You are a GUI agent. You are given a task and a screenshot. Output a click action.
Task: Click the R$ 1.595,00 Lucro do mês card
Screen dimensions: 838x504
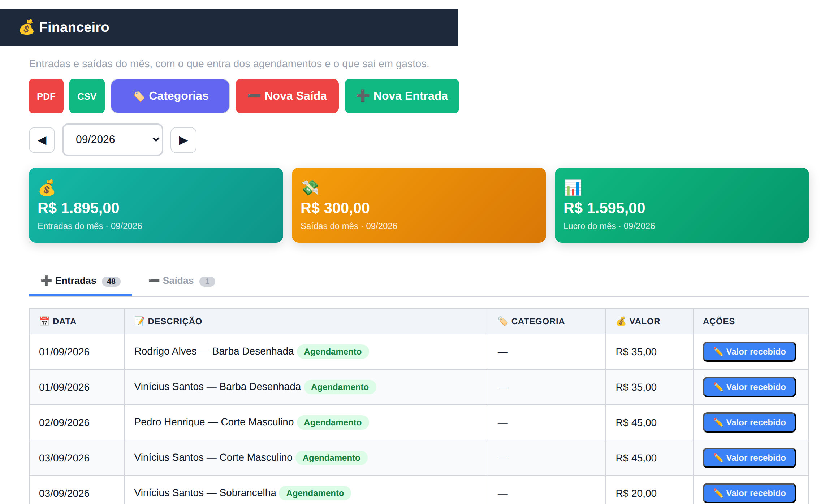682,205
